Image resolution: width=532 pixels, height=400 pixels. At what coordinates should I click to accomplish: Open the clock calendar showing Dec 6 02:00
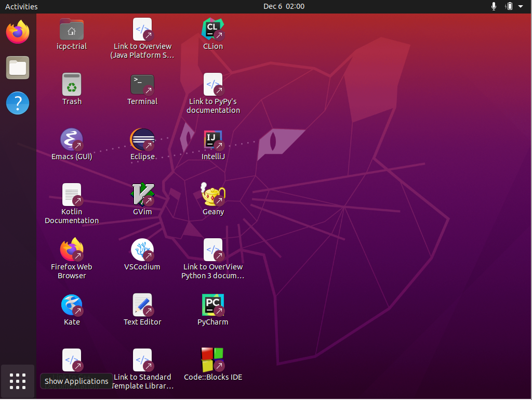284,6
